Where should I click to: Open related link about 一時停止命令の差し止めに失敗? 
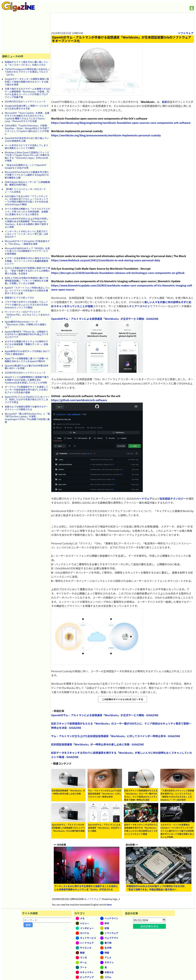tap(98, 744)
